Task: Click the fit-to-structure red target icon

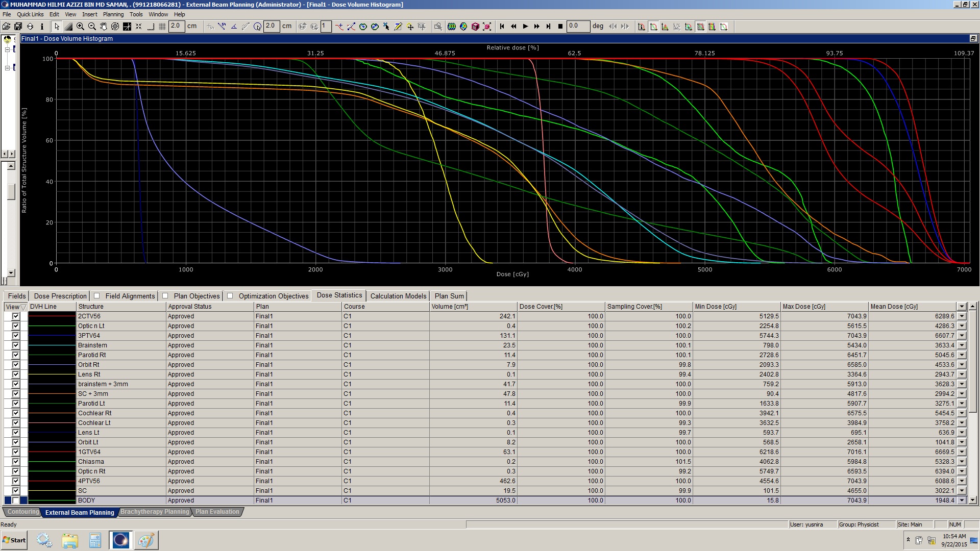Action: 487,27
